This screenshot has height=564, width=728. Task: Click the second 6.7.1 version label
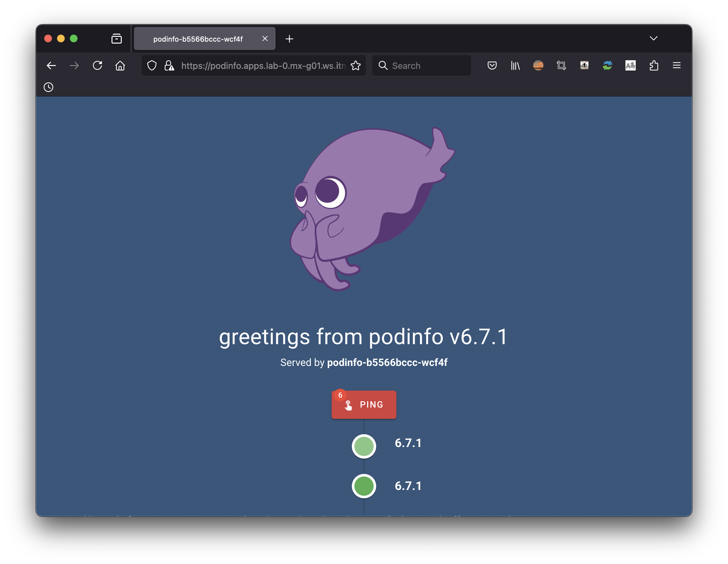tap(408, 486)
